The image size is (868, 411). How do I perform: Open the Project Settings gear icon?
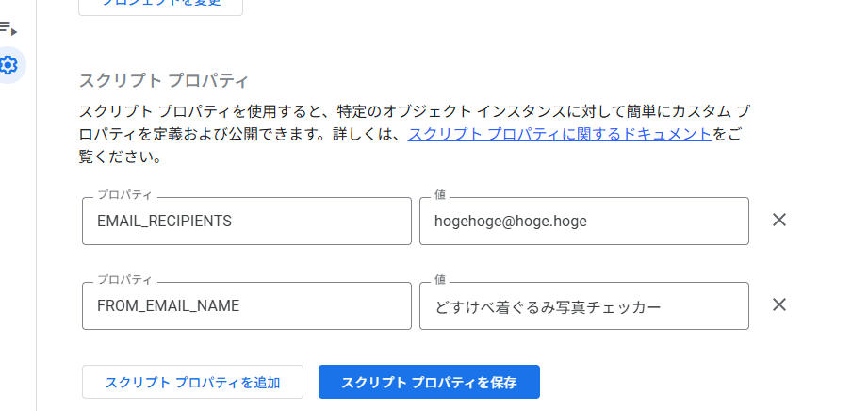point(8,65)
